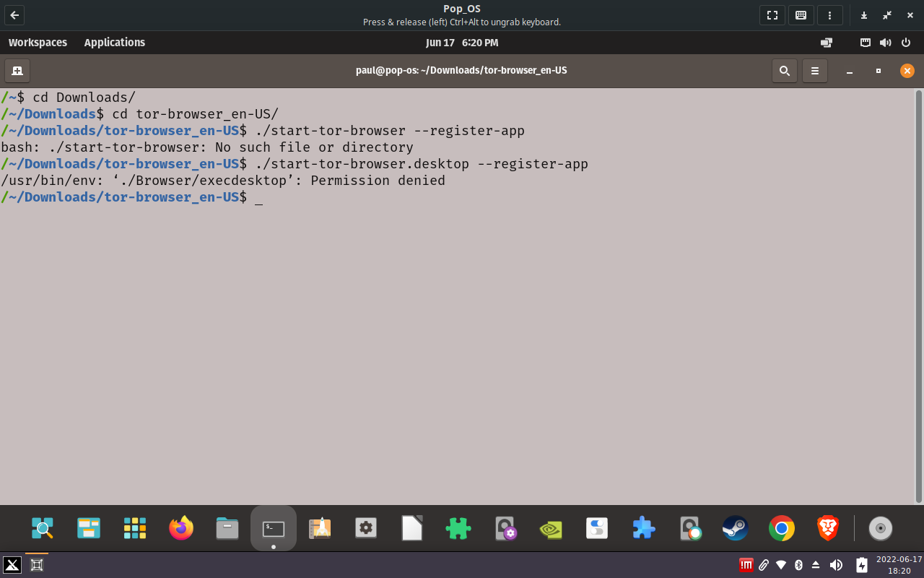Launch Steam from the dock
This screenshot has width=924, height=578.
coord(736,529)
